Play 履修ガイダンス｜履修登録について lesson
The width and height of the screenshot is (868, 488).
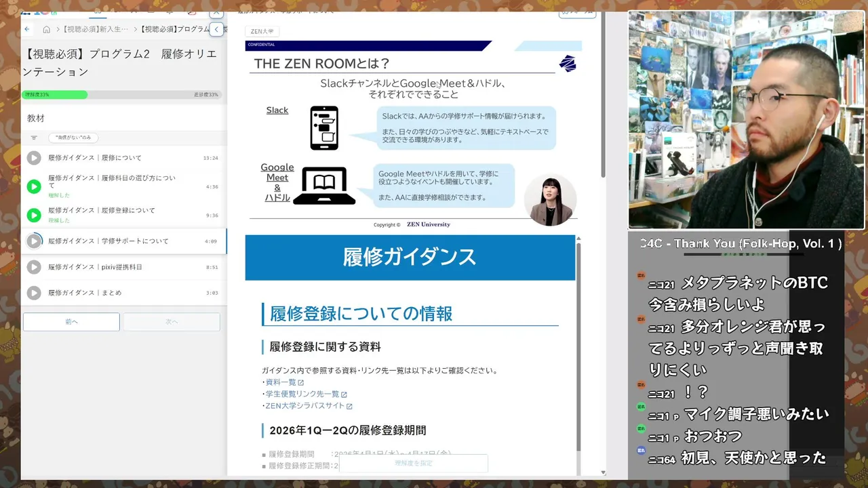tap(34, 216)
